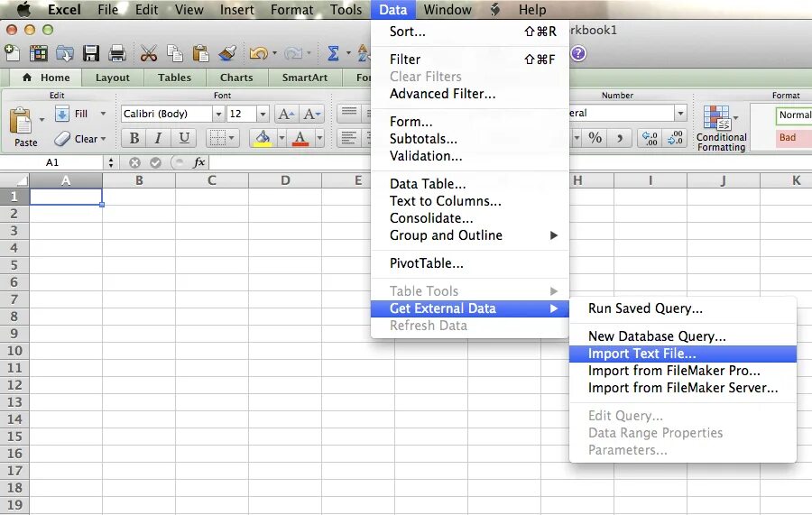Screen dimensions: 812x515
Task: Apply font color with red A
Action: (x=300, y=138)
